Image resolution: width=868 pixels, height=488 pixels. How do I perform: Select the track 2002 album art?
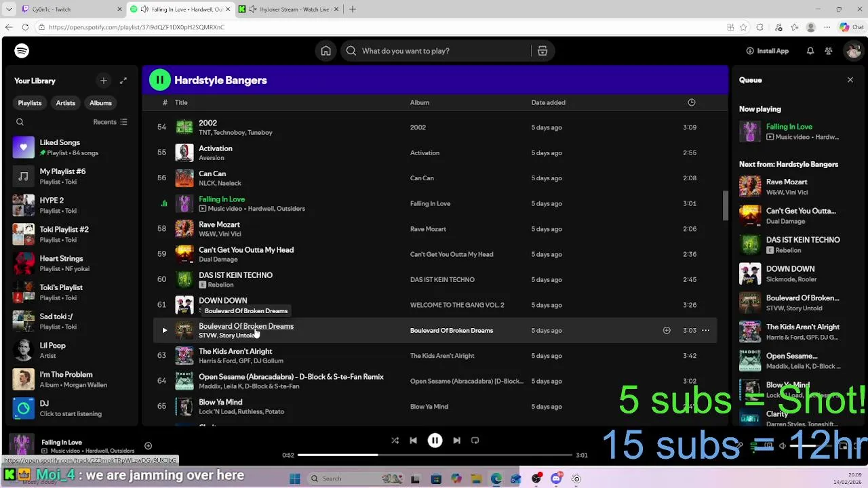pos(184,127)
